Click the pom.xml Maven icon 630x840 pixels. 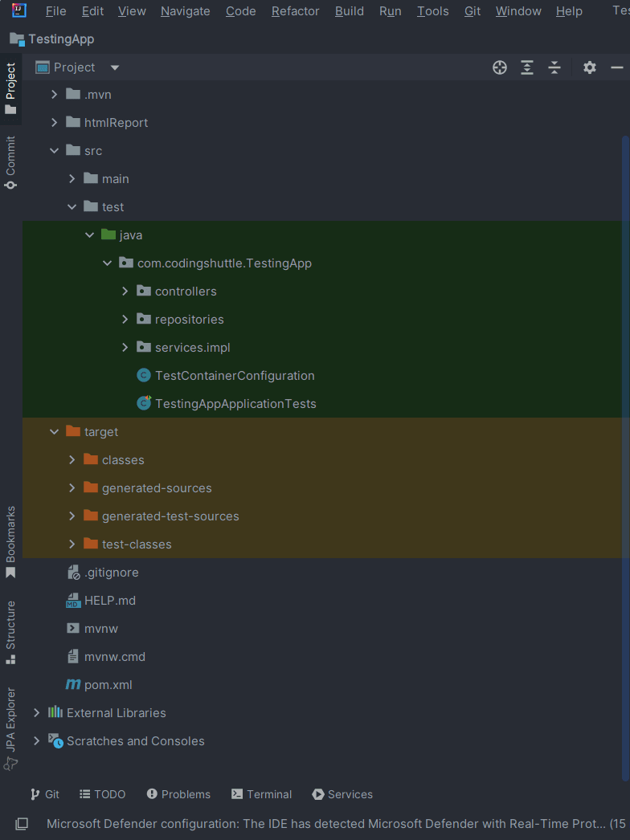pyautogui.click(x=73, y=685)
